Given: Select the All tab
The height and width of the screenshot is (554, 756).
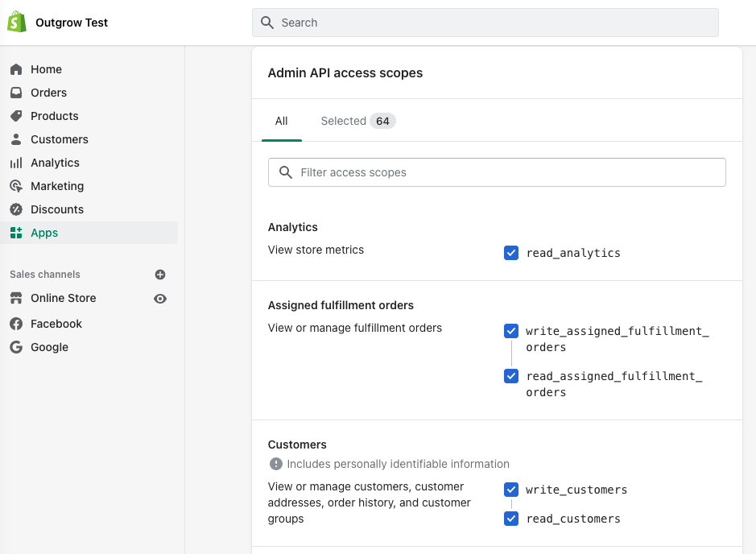Looking at the screenshot, I should click(281, 121).
